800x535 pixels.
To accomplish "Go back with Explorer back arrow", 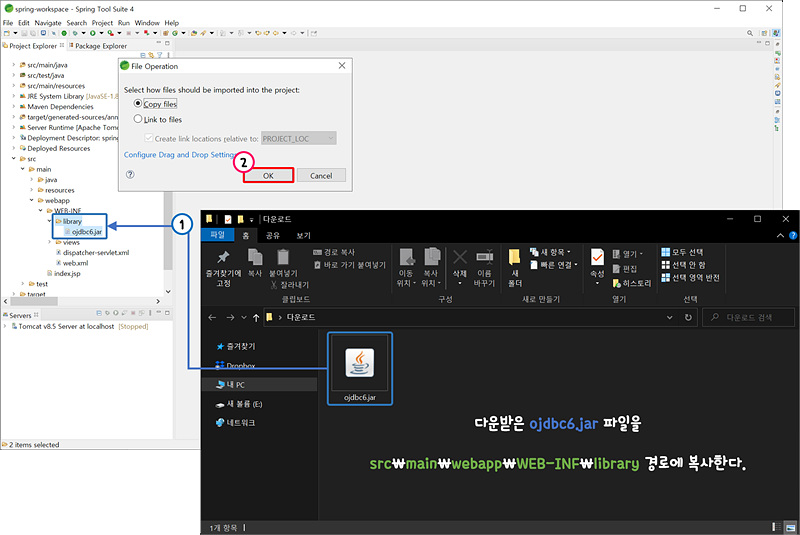I will click(212, 317).
